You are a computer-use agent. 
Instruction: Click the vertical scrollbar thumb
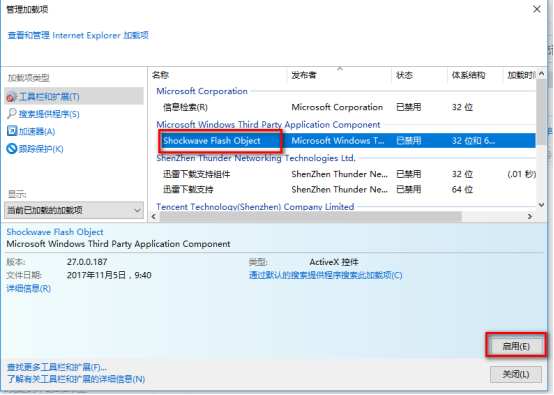(541, 112)
